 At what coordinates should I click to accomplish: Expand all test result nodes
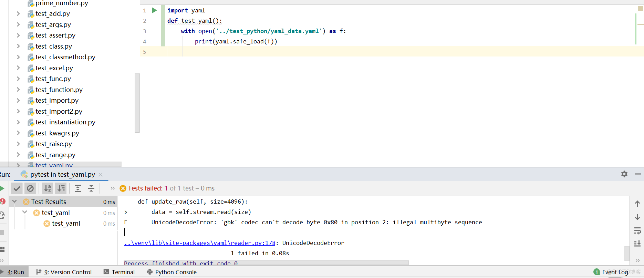point(78,188)
